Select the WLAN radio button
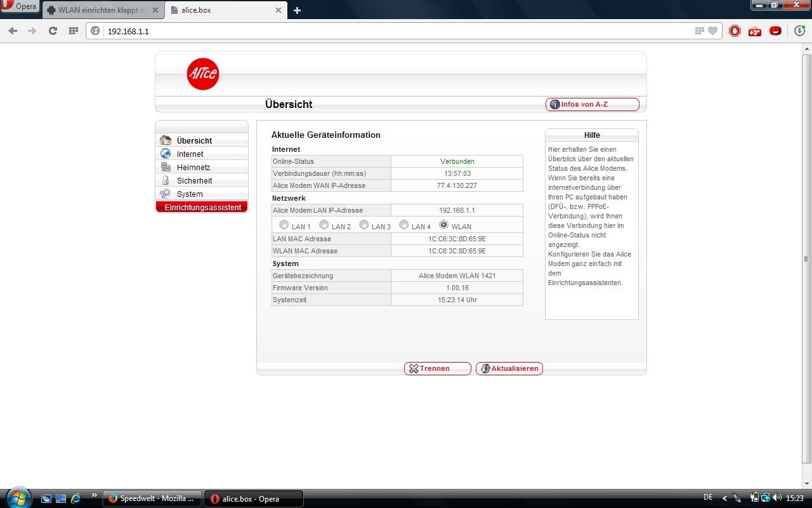This screenshot has width=812, height=508. pyautogui.click(x=443, y=225)
